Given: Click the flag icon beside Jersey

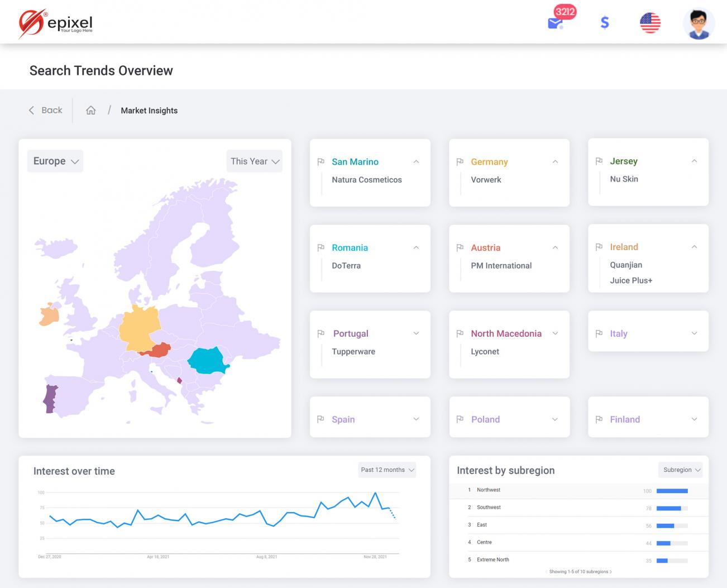Looking at the screenshot, I should [x=599, y=161].
